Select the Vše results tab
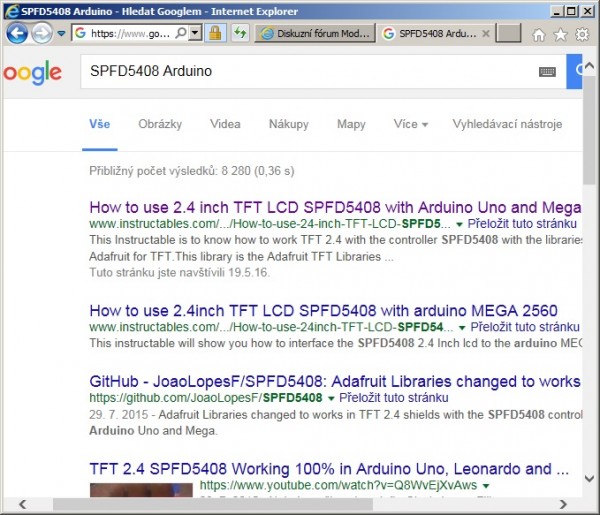600x515 pixels. pyautogui.click(x=99, y=124)
